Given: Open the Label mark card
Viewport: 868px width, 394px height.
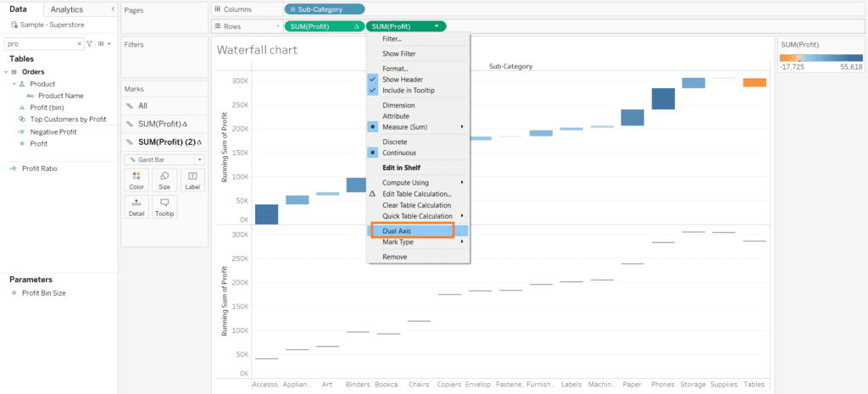Looking at the screenshot, I should [x=192, y=180].
